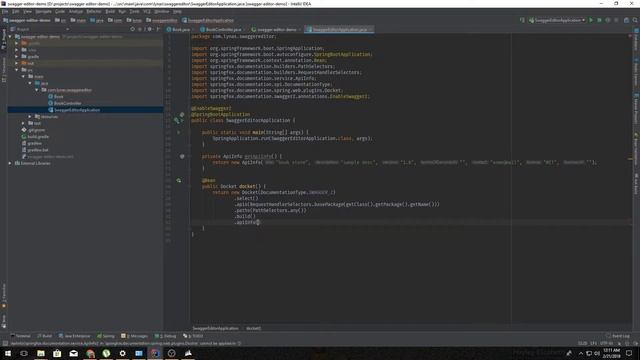Screen dimensions: 640x360
Task: Collapse the java folder arrow
Action: (x=30, y=83)
